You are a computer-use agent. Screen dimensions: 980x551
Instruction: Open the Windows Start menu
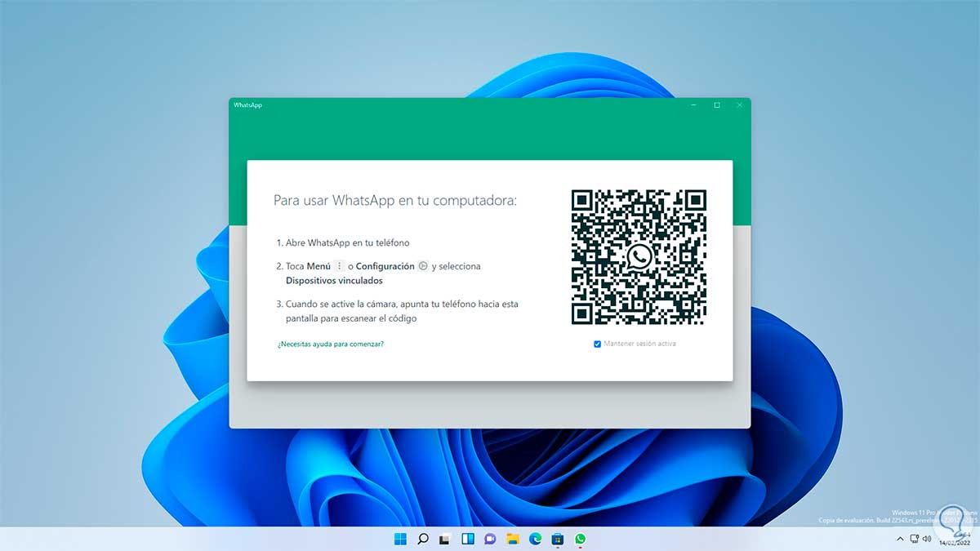click(401, 539)
